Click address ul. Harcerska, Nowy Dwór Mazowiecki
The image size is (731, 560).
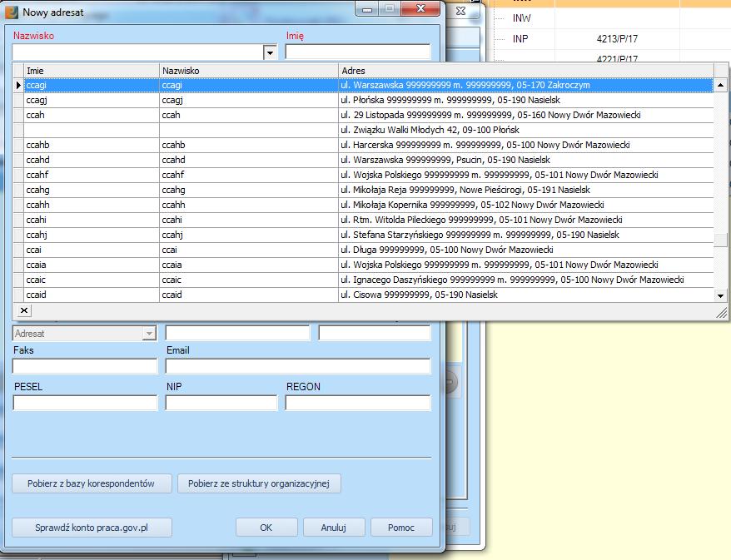point(485,145)
